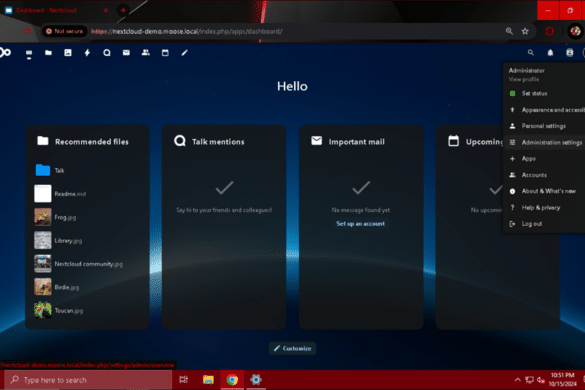This screenshot has width=585, height=390.
Task: Open the Notes pencil icon
Action: coord(184,53)
